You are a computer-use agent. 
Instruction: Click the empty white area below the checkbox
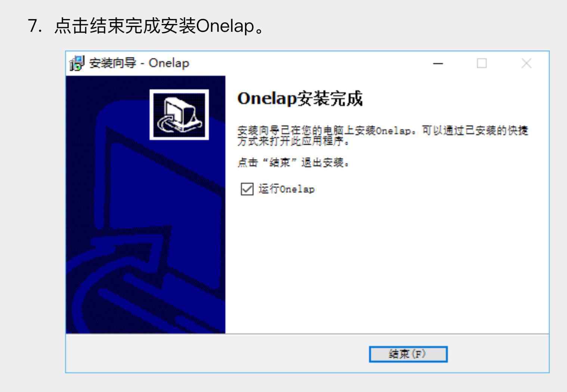point(387,262)
